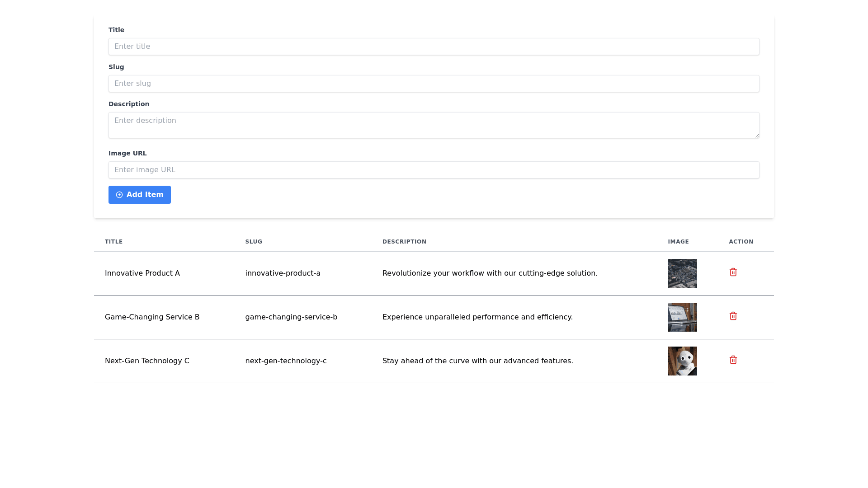View the Next-Gen Technology C robot thumbnail
This screenshot has width=868, height=488.
(x=682, y=361)
